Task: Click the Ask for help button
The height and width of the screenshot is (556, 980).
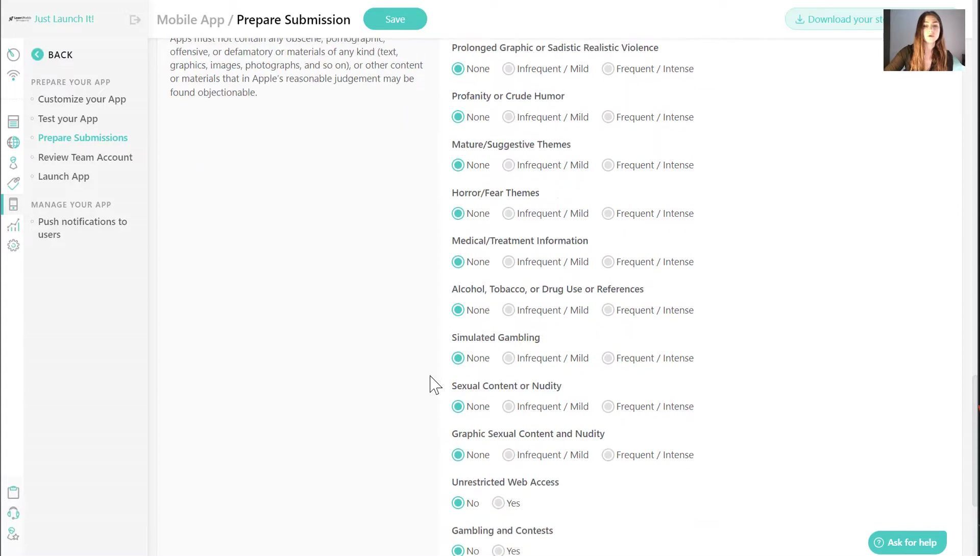Action: pos(907,542)
